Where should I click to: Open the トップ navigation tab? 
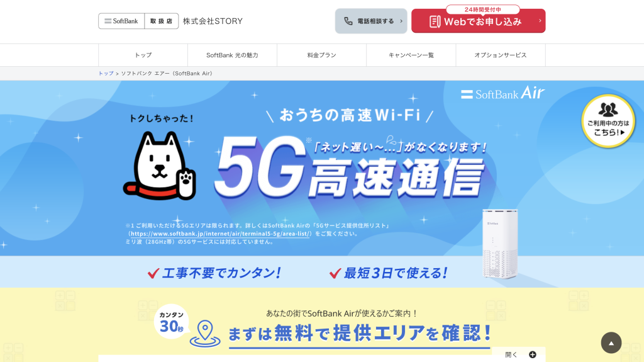tap(143, 55)
